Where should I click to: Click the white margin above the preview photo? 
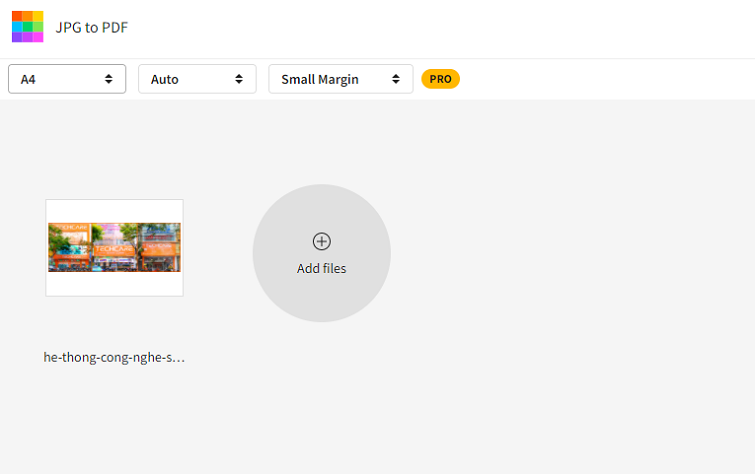(x=114, y=211)
